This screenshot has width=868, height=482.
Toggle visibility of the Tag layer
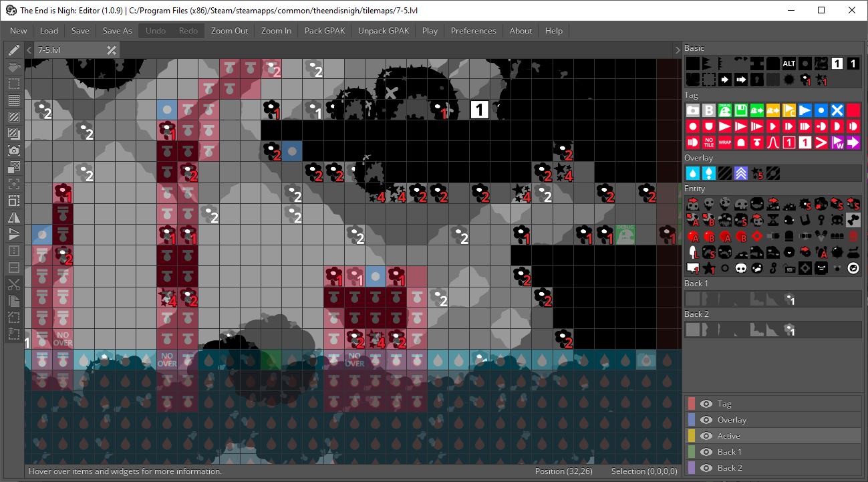tap(706, 404)
